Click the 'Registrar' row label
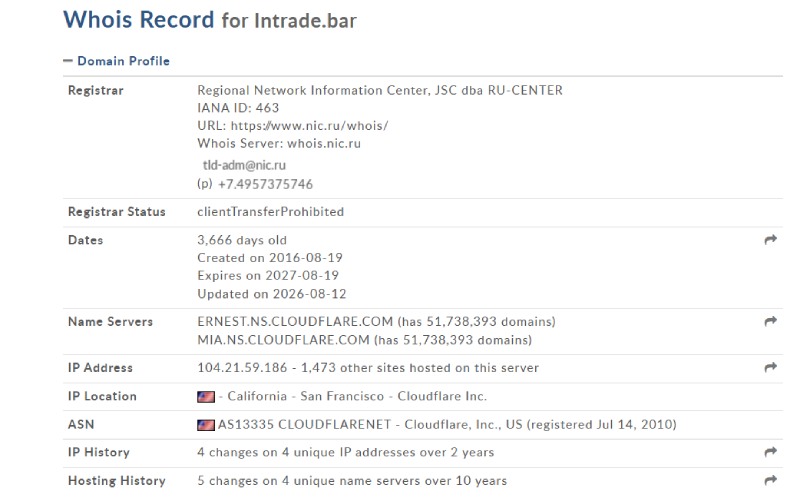The width and height of the screenshot is (800, 498). coord(96,90)
